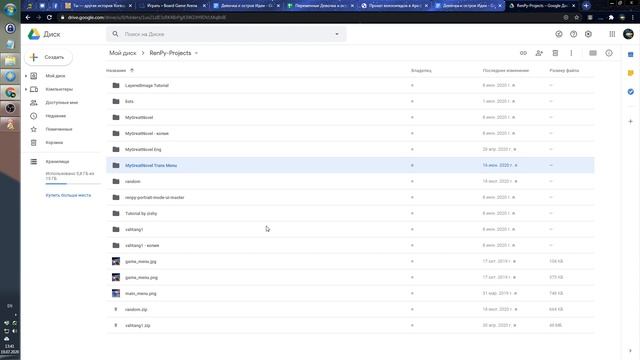The height and width of the screenshot is (360, 640).
Task: Collapse the right side panel chevron
Action: (631, 351)
